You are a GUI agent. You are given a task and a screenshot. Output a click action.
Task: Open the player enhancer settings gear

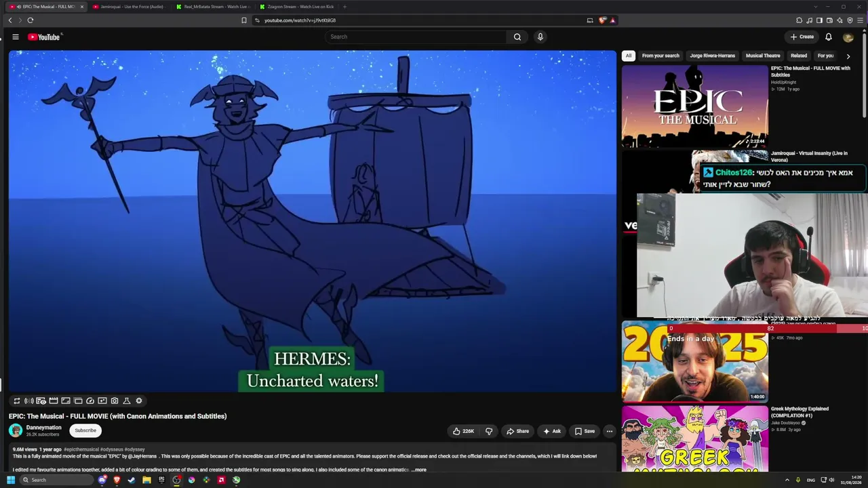[139, 401]
